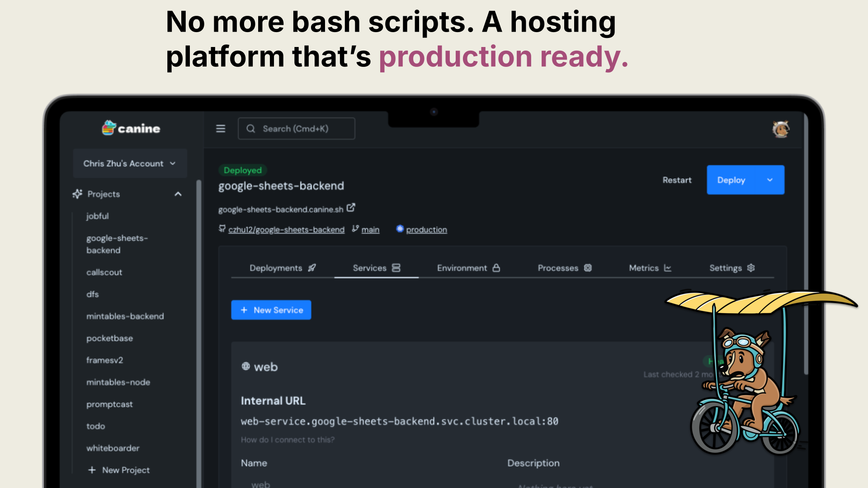Open the jobful project
Viewport: 868px width, 488px height.
pos(98,216)
